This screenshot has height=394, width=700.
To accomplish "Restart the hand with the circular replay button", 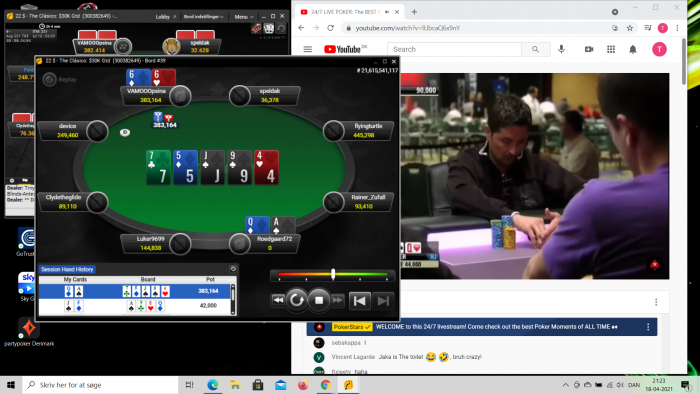I will tap(297, 300).
